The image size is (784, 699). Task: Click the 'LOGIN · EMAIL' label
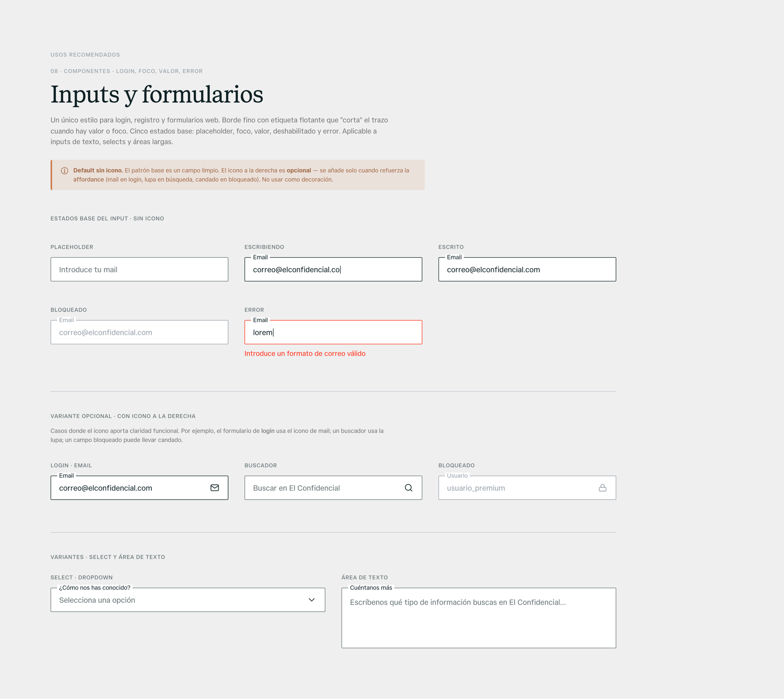(71, 465)
